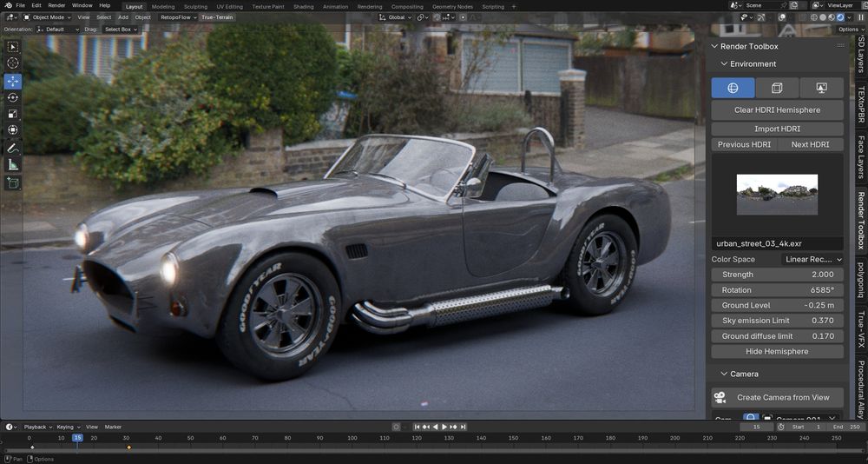Open the Render menu

click(x=56, y=5)
